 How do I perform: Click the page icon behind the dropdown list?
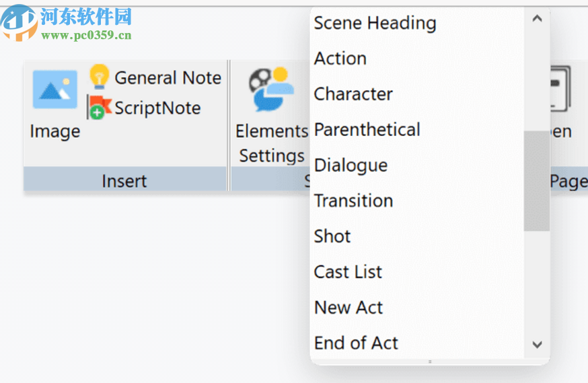pyautogui.click(x=560, y=88)
